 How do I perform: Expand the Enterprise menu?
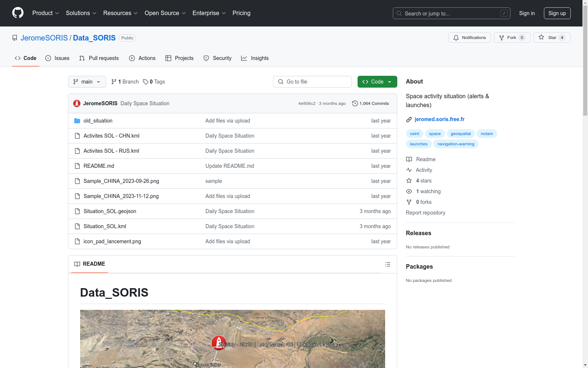(209, 13)
